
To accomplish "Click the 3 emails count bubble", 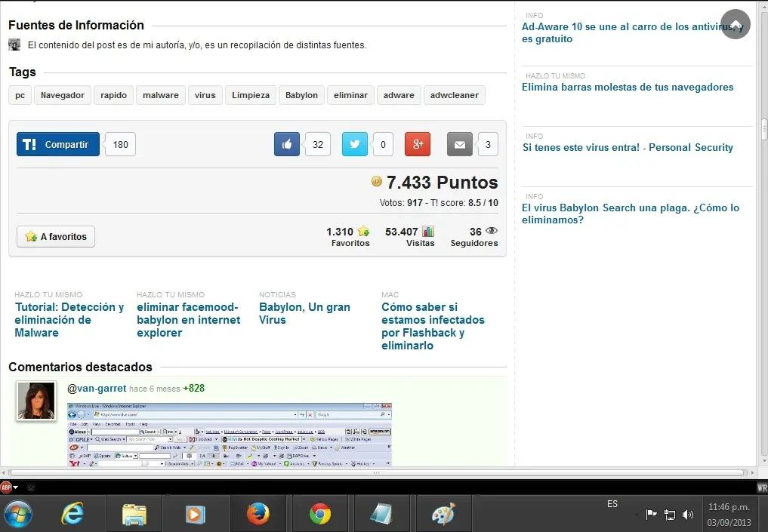I will (488, 144).
